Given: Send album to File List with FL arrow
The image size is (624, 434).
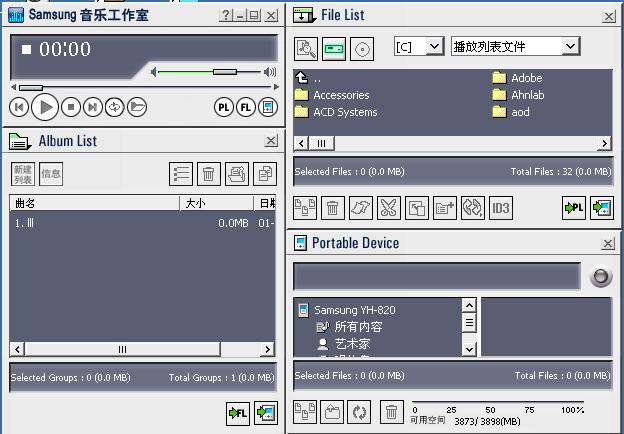Looking at the screenshot, I should [238, 413].
